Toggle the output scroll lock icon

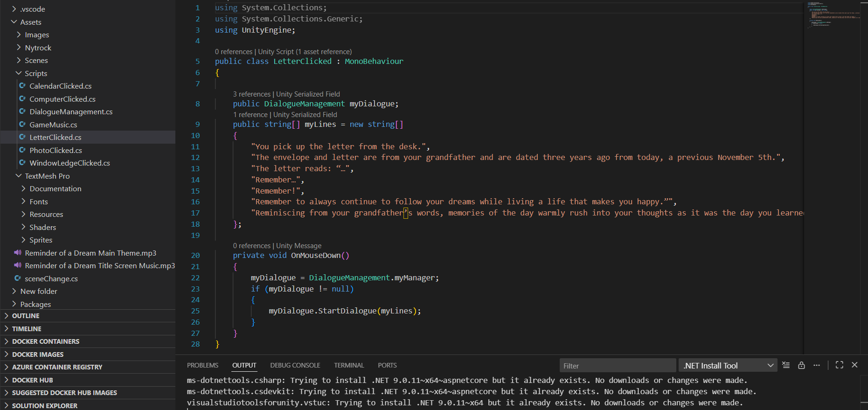pos(801,365)
